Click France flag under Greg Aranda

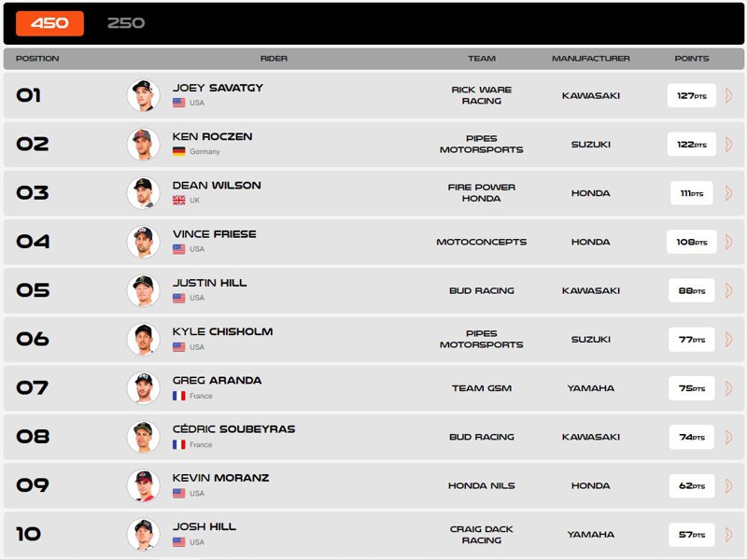pyautogui.click(x=179, y=396)
